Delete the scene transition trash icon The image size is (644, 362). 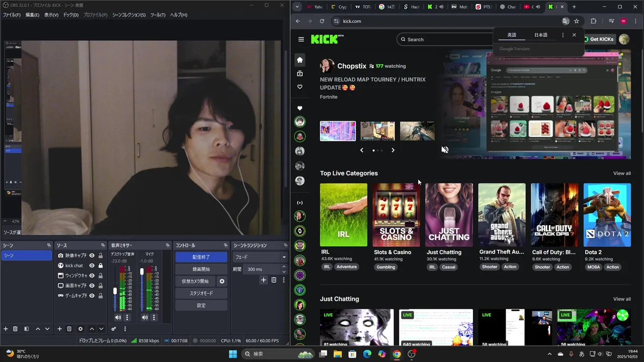(274, 280)
